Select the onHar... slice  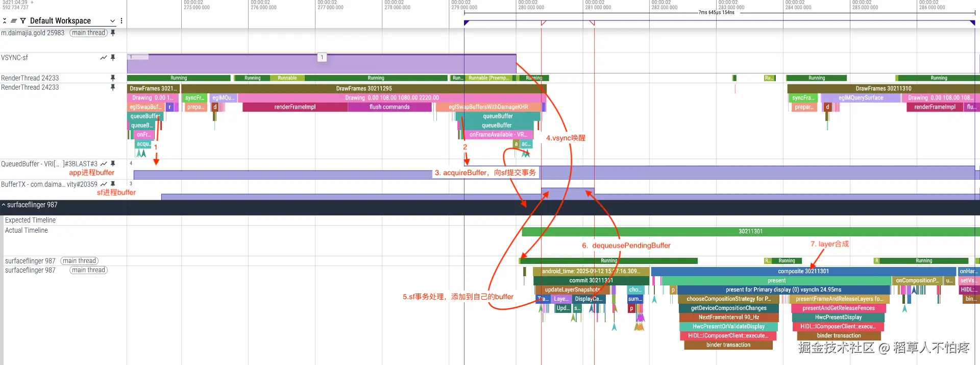[x=968, y=271]
